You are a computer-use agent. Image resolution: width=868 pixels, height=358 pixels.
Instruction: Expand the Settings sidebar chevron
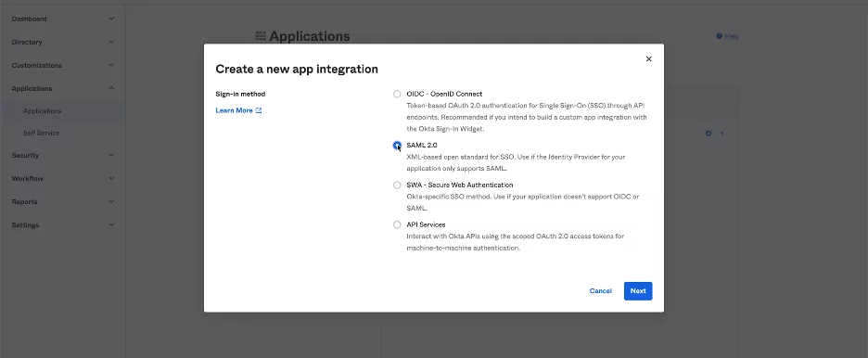tap(111, 225)
